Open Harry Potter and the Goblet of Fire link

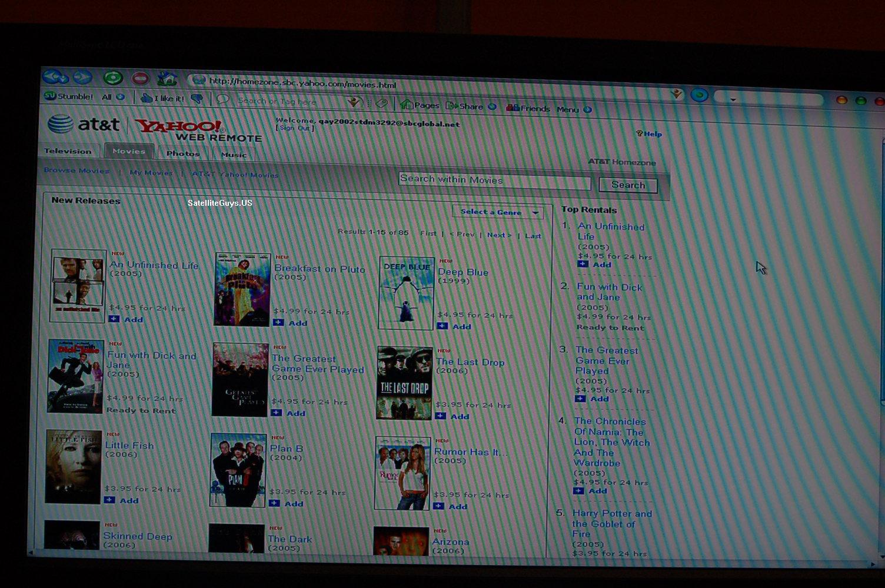point(612,523)
